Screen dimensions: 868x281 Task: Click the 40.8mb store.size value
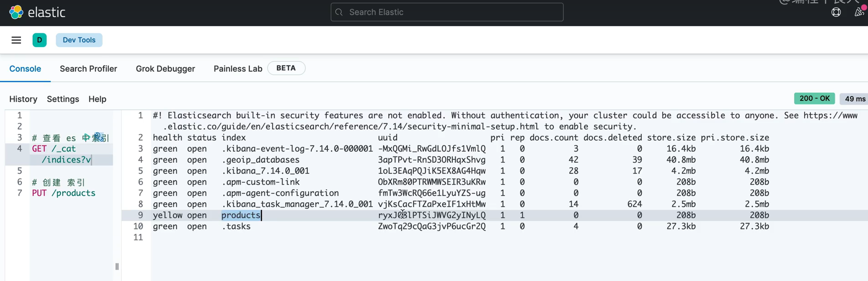[681, 160]
